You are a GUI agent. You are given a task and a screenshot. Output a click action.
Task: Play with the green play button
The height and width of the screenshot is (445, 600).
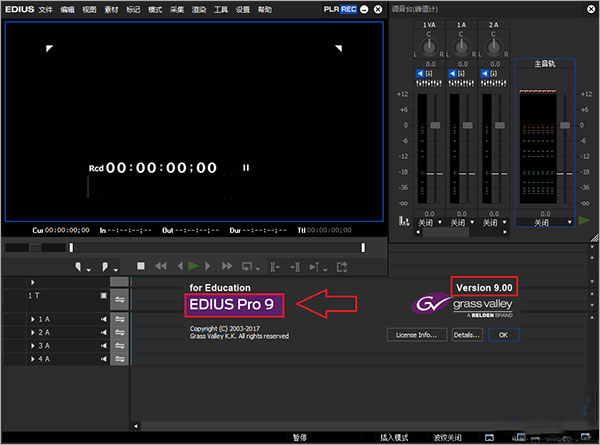pos(193,266)
